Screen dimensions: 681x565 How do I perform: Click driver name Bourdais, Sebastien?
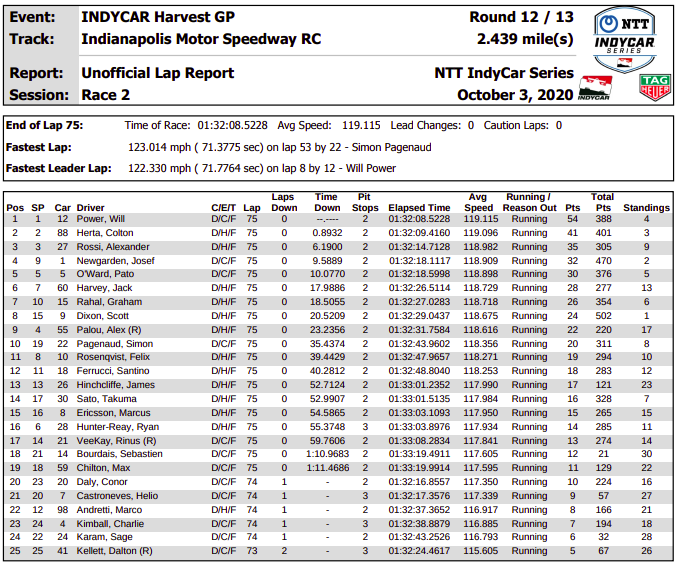point(119,454)
